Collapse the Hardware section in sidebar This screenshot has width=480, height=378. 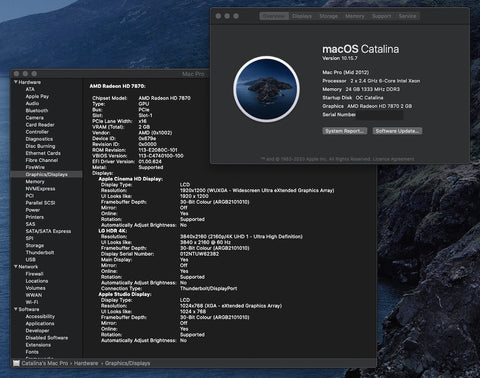pyautogui.click(x=15, y=82)
